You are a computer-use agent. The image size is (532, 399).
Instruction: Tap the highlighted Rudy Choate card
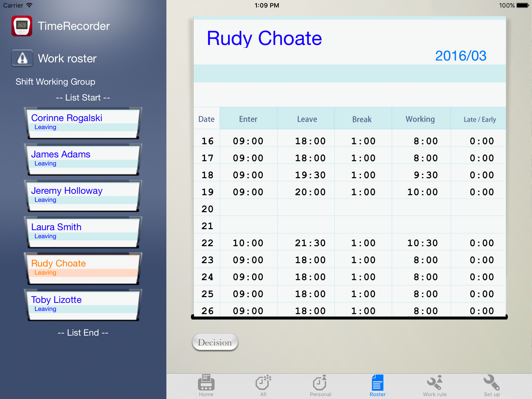point(83,268)
